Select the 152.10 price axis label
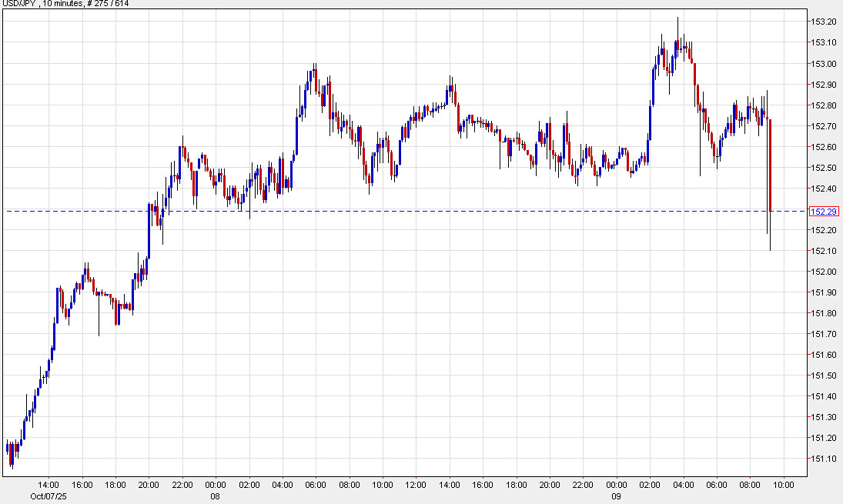Image resolution: width=843 pixels, height=504 pixels. click(x=824, y=251)
